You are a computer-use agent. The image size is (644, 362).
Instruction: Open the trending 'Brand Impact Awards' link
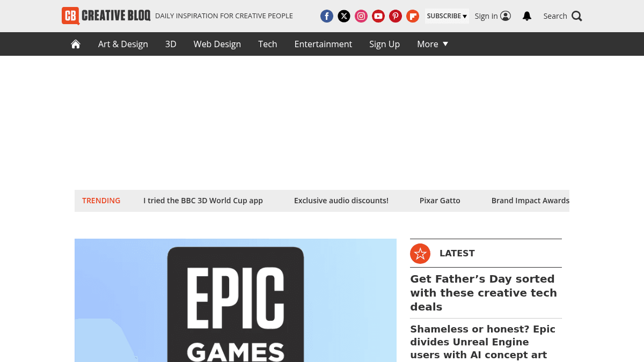point(530,201)
